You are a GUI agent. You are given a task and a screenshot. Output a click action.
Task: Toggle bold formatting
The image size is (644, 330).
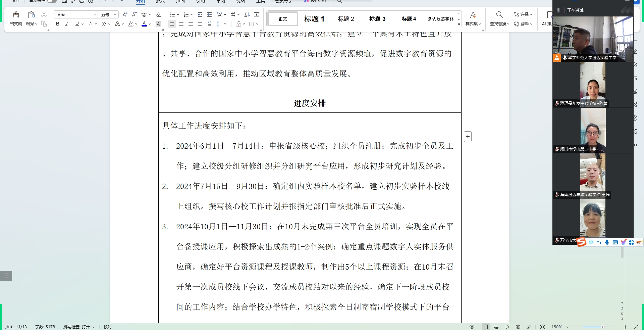click(x=57, y=24)
